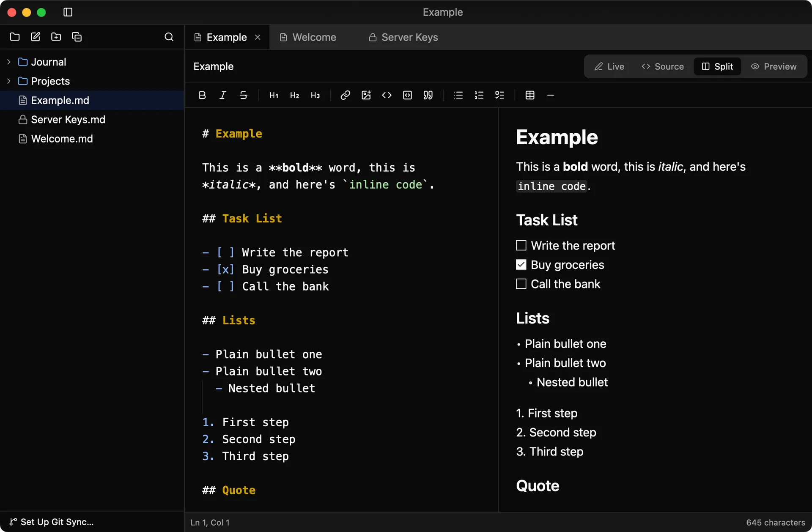Toggle the sidebar panel visibility

click(68, 12)
